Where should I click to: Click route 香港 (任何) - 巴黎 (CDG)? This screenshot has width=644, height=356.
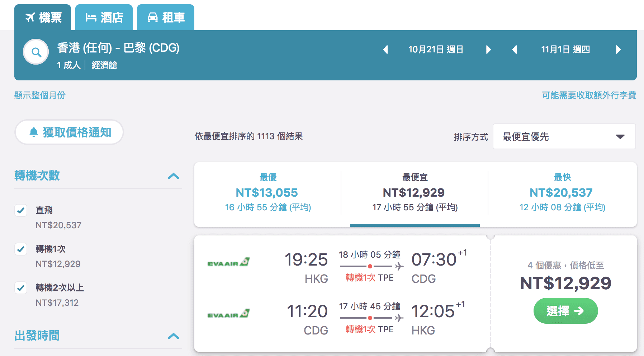click(118, 48)
